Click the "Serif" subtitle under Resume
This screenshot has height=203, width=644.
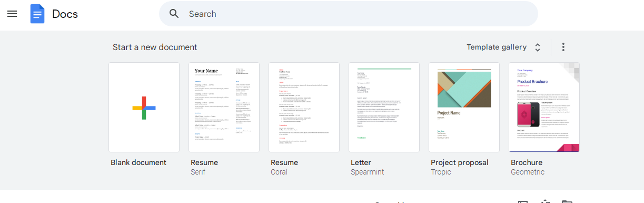198,172
